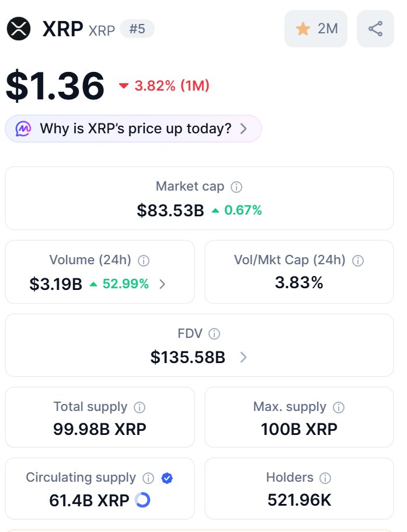
Task: Open the share icon button
Action: 375,29
